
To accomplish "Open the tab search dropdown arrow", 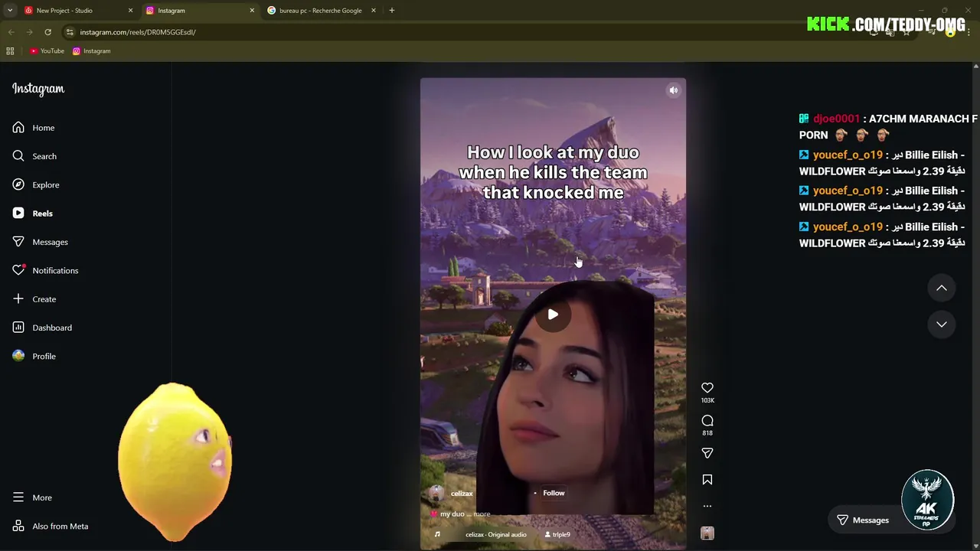I will 10,11.
